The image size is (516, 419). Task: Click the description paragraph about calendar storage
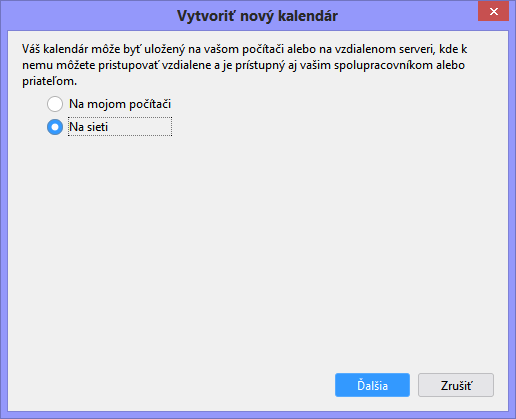pos(245,65)
